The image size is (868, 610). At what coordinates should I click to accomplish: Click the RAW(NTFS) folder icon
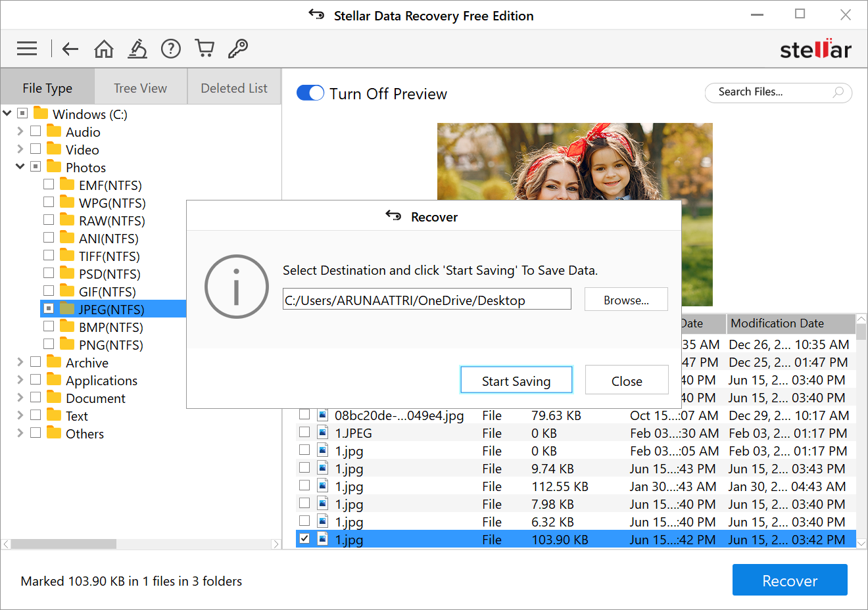click(67, 220)
